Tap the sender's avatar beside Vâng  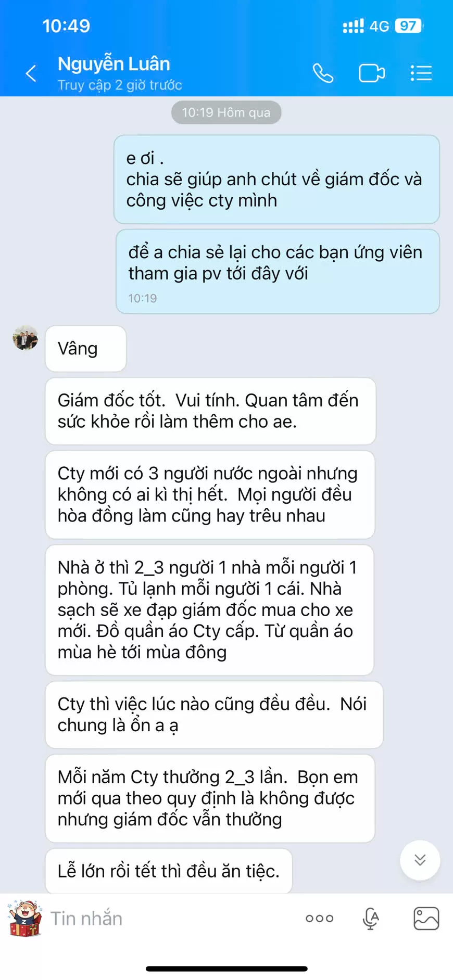26,338
